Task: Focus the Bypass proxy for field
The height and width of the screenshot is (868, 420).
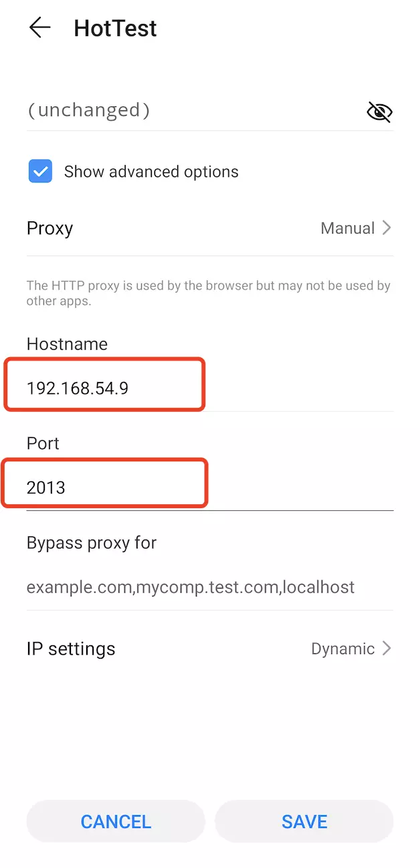Action: (210, 587)
